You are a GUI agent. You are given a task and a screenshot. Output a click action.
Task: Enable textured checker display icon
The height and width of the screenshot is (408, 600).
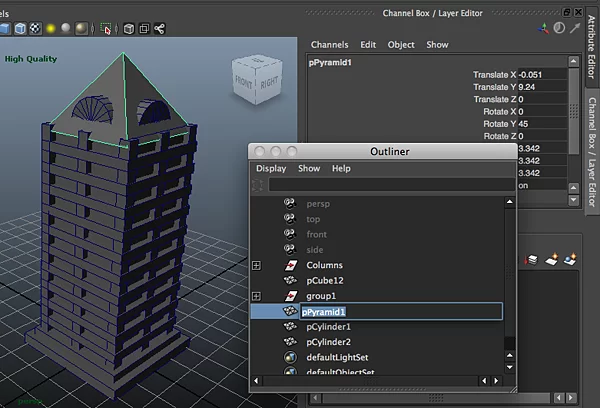[x=36, y=29]
